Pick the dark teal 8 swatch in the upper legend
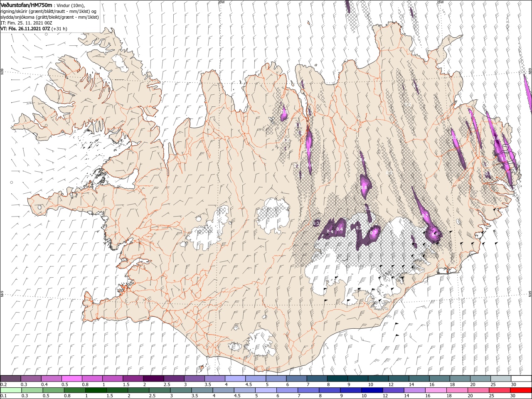The height and width of the screenshot is (399, 532). (x=337, y=379)
